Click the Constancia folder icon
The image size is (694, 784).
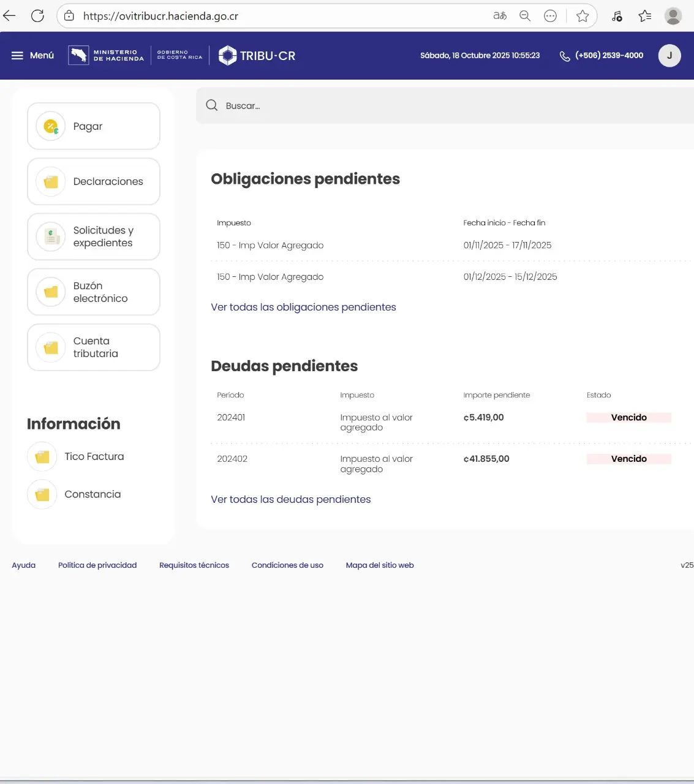tap(42, 494)
